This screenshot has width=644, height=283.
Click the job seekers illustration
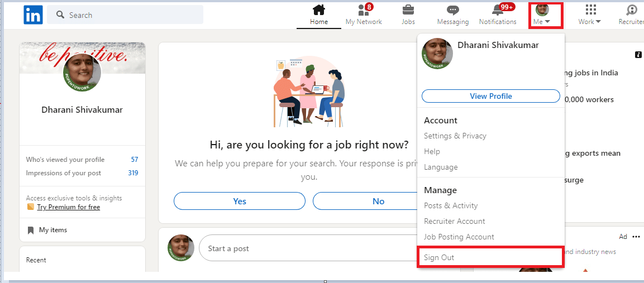[309, 92]
